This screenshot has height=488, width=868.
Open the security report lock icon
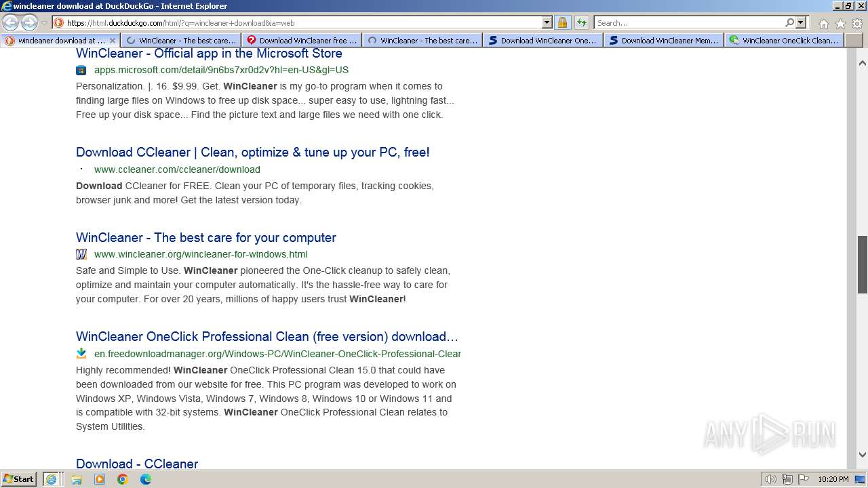pyautogui.click(x=562, y=22)
